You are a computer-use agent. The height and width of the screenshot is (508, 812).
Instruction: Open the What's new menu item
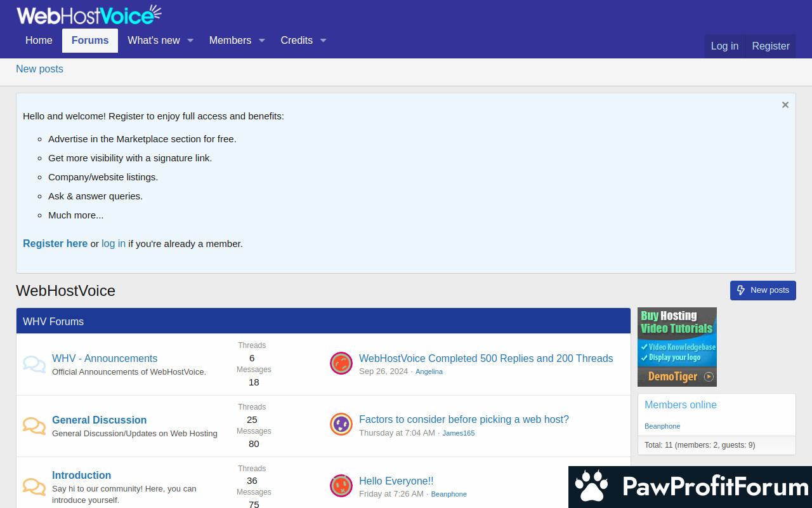(x=154, y=40)
